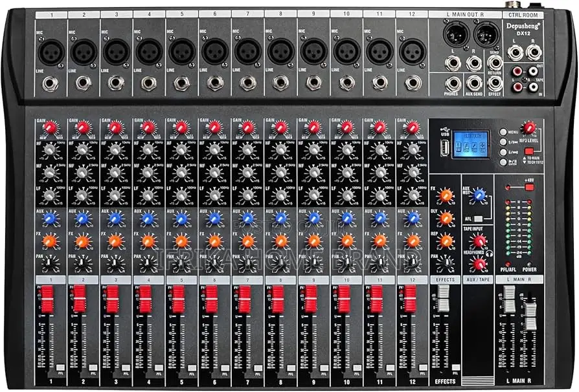Grab the channel 5 red fader

(178, 299)
